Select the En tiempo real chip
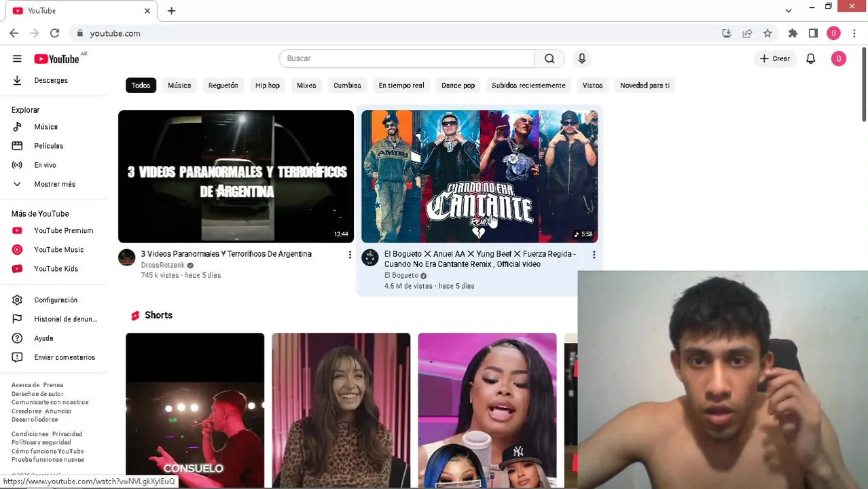 pyautogui.click(x=401, y=86)
